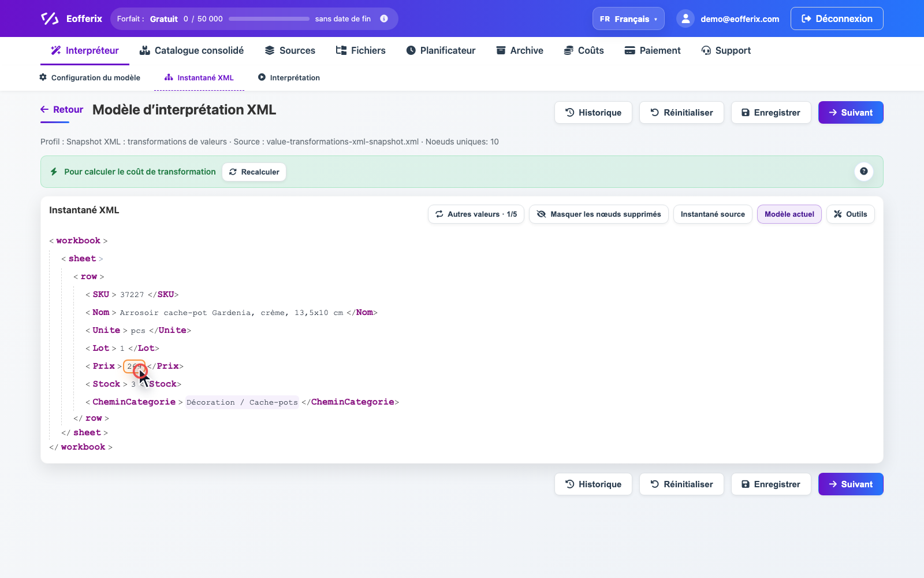Click the Unite value pcs
924x578 pixels.
click(x=138, y=331)
